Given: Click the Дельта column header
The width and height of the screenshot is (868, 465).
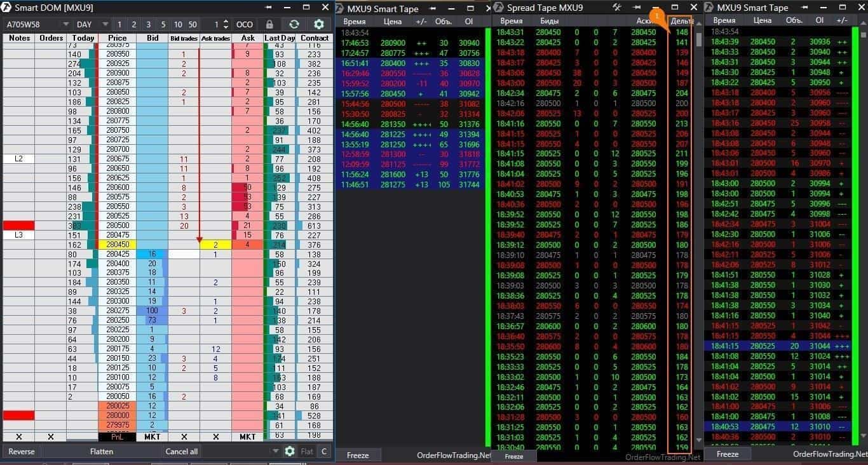Looking at the screenshot, I should click(x=682, y=21).
